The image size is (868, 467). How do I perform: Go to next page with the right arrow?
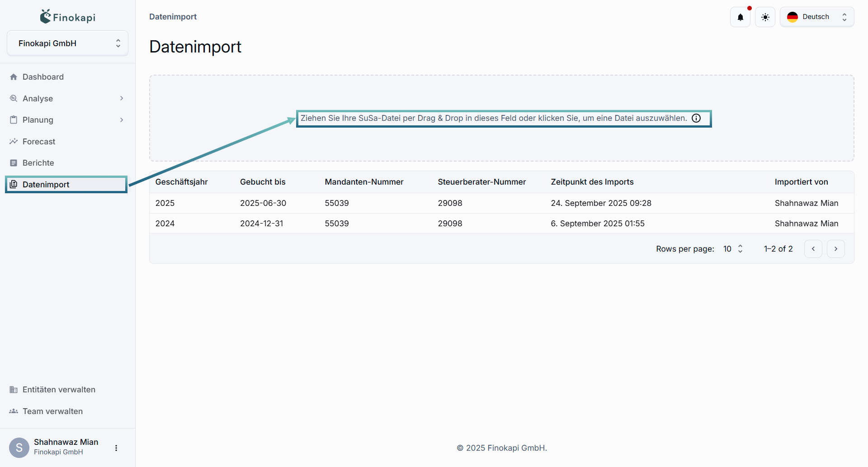point(835,248)
